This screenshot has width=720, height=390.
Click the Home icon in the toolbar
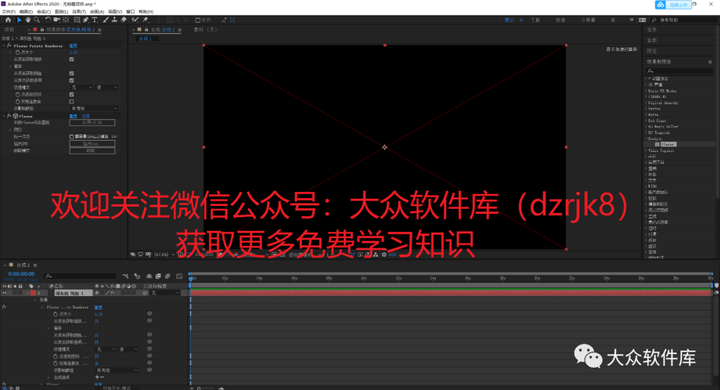click(x=8, y=20)
